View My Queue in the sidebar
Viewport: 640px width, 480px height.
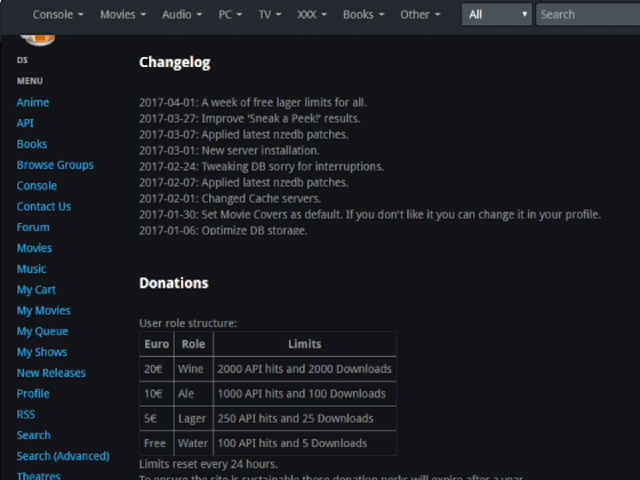[42, 331]
